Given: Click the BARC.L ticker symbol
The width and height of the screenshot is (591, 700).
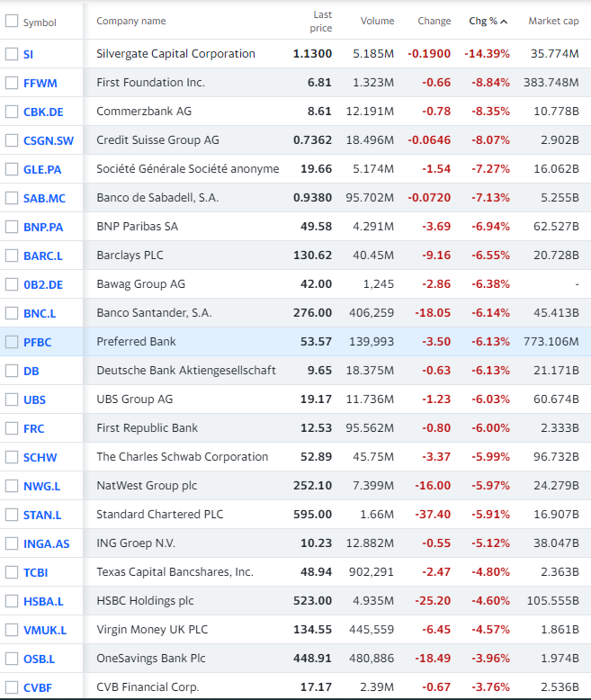Looking at the screenshot, I should point(42,256).
